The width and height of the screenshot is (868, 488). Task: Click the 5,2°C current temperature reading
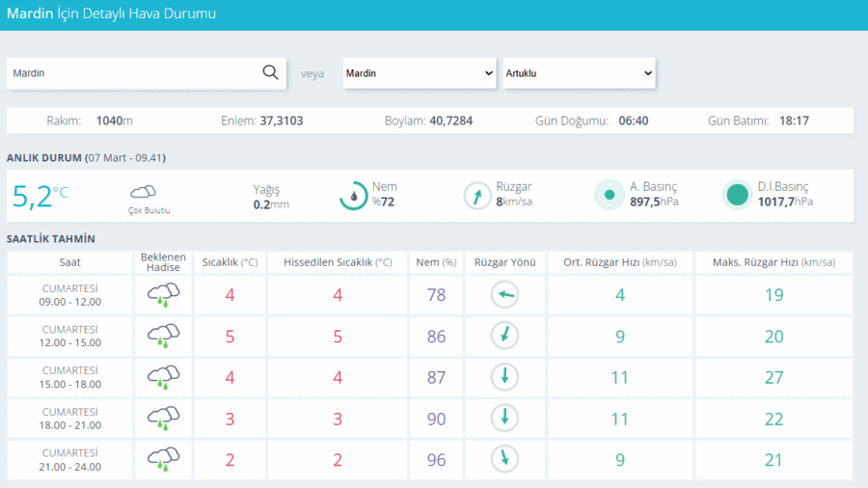(x=40, y=197)
